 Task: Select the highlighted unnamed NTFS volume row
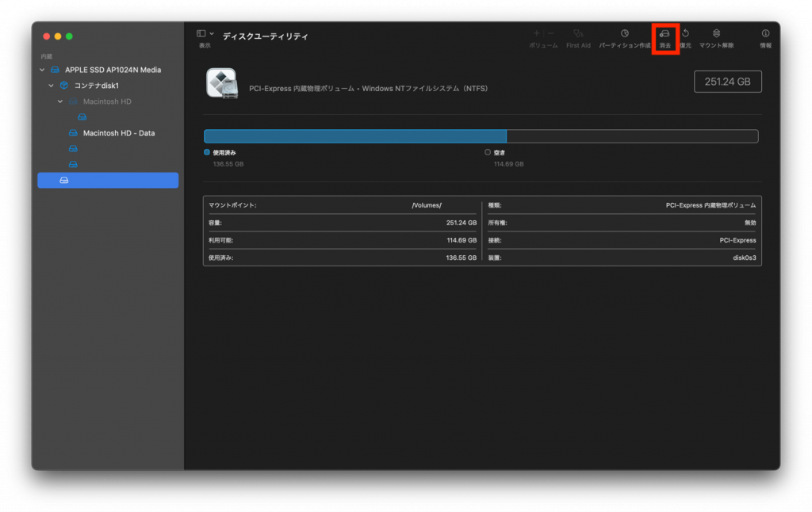(x=108, y=180)
